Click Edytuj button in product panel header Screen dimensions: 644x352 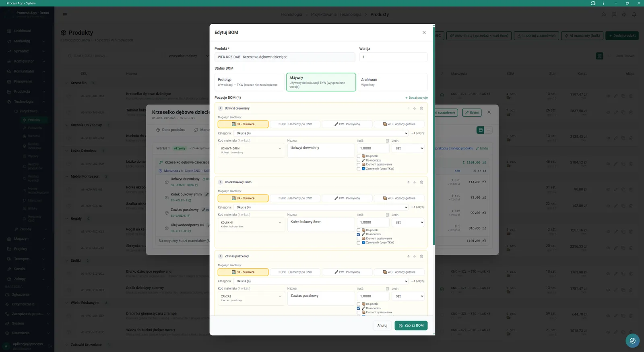472,112
